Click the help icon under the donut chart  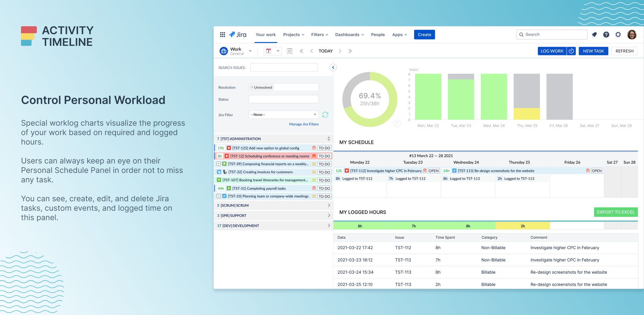(397, 123)
